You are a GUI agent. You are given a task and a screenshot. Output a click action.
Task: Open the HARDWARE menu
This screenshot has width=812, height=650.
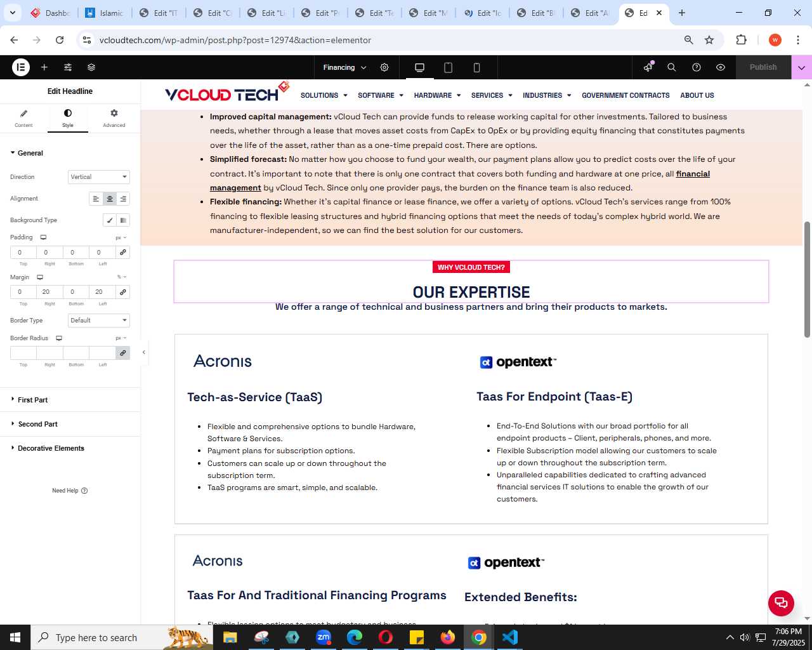[x=437, y=95]
